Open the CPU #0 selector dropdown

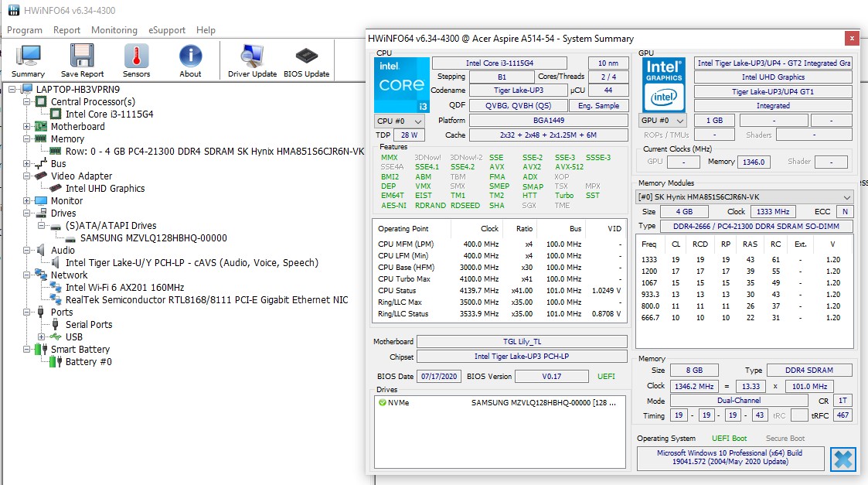tap(400, 121)
